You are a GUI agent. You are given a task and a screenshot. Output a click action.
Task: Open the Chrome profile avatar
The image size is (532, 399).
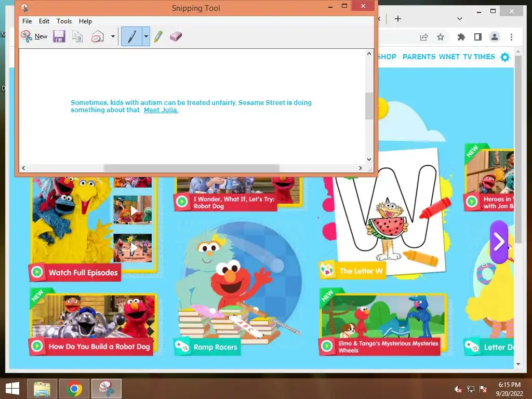pyautogui.click(x=495, y=37)
